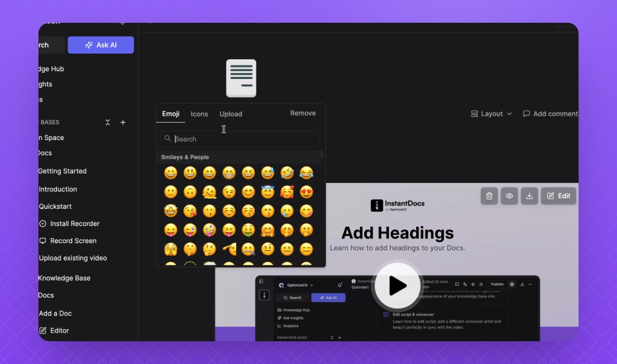Choose the star-struck emoji
Viewport: 617px width, 364px height.
(x=171, y=211)
